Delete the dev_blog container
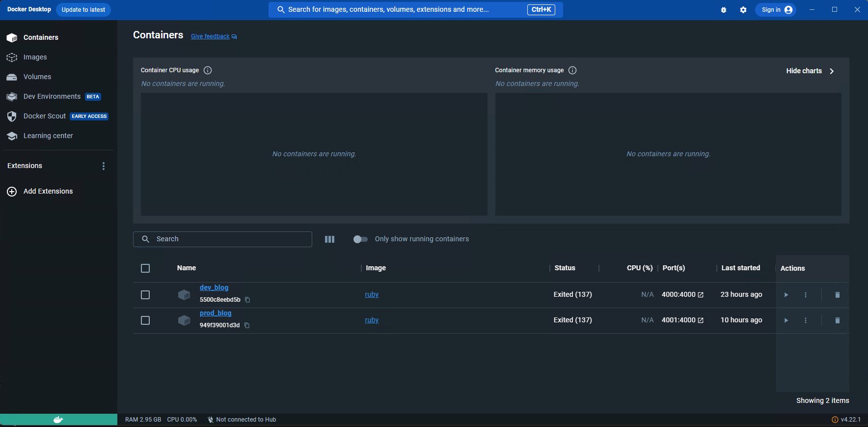Screen dimensions: 868x427 point(838,295)
